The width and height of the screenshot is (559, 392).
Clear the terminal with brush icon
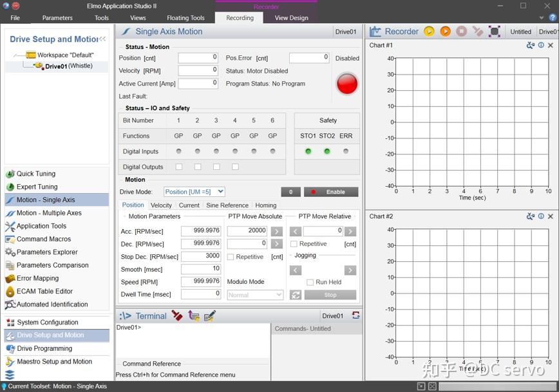177,316
